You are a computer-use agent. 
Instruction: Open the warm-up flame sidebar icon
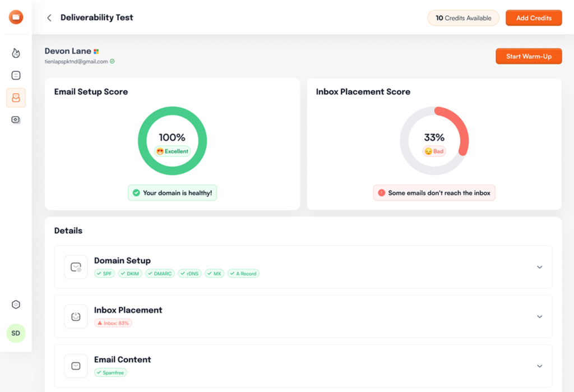pos(16,53)
